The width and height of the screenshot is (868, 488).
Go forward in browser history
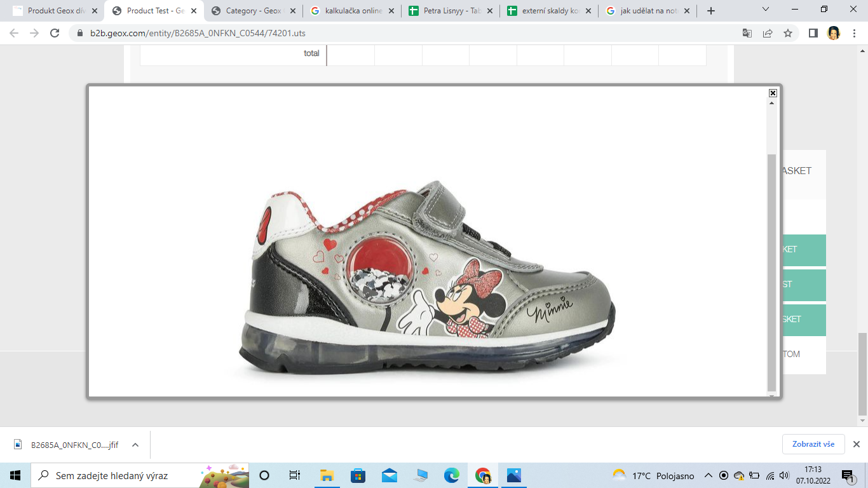(34, 33)
